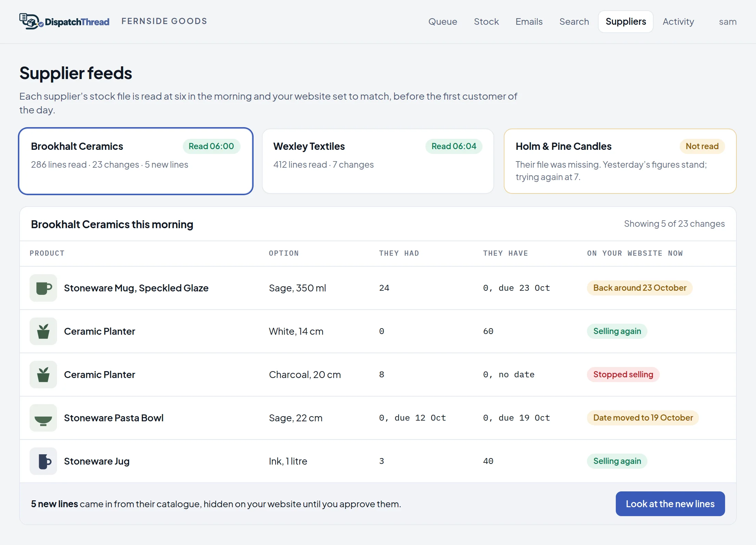The width and height of the screenshot is (756, 545).
Task: Click the planter icon in the White, 14 cm row
Action: click(43, 331)
